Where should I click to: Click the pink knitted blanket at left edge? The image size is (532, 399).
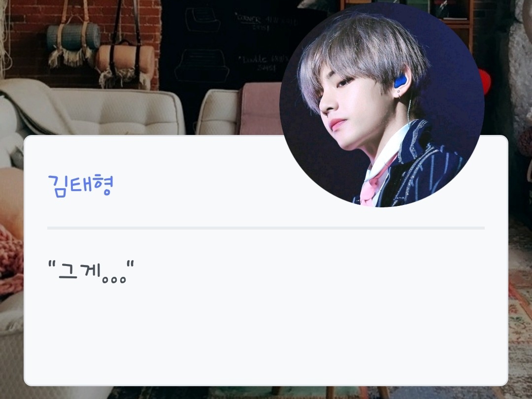coord(11,261)
